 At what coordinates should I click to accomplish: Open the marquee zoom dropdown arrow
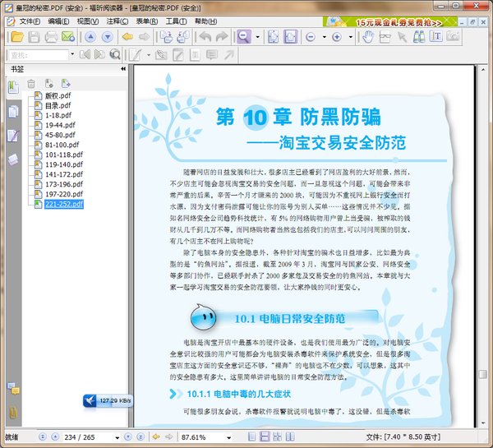(258, 37)
